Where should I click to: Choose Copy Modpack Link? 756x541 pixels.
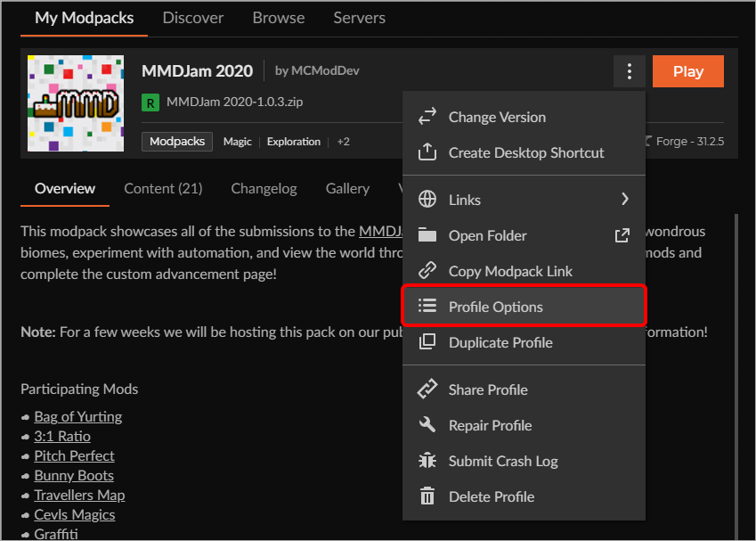[524, 271]
